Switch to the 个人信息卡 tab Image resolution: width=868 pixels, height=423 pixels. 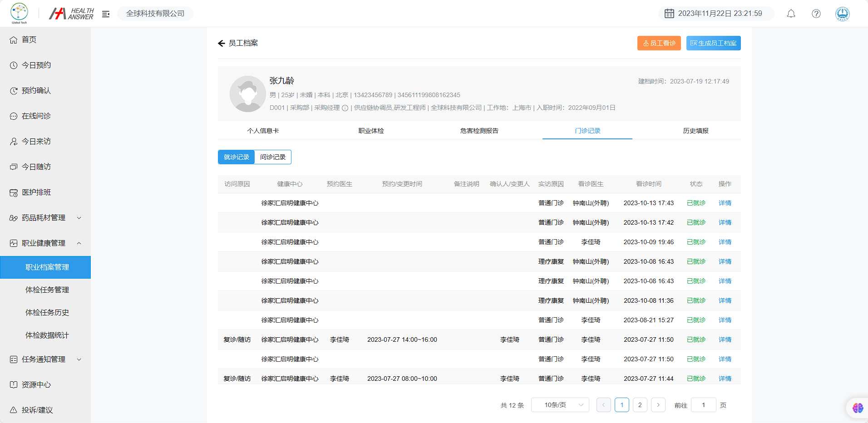tap(263, 131)
